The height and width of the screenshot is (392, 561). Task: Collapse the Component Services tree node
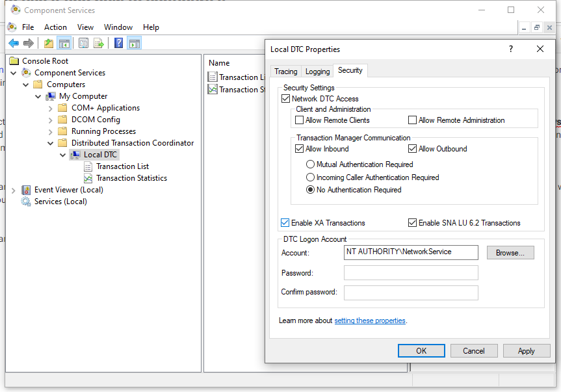pyautogui.click(x=14, y=73)
